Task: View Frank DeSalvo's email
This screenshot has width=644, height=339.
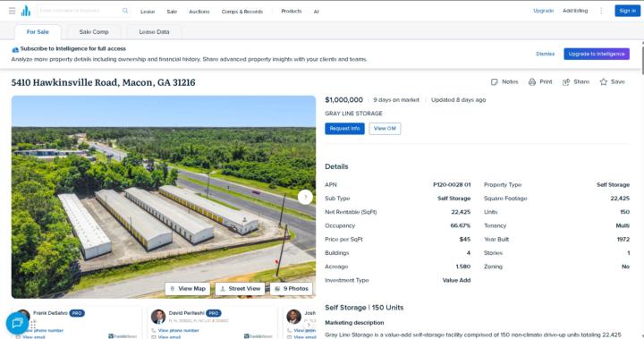Action: pyautogui.click(x=34, y=337)
